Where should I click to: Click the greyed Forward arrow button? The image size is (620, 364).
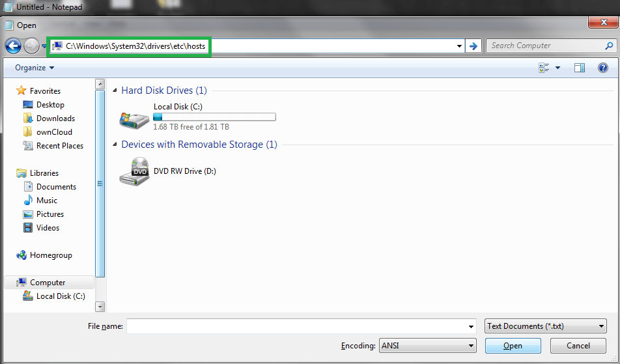[31, 46]
